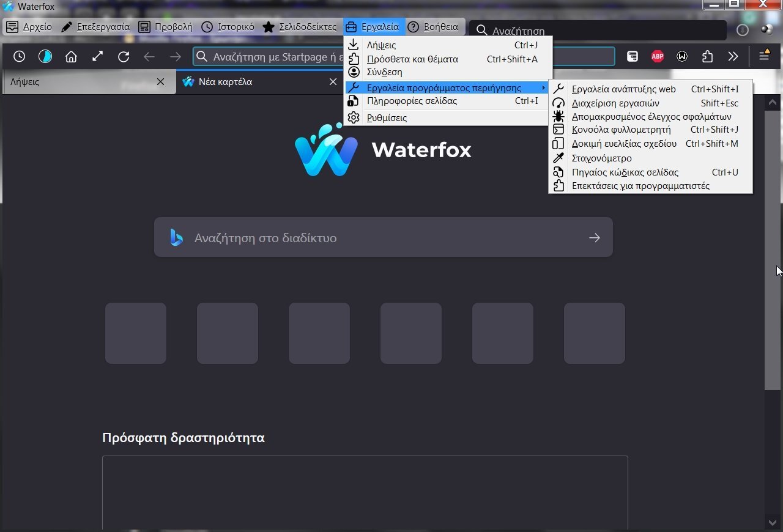This screenshot has height=532, width=783.
Task: Click the forward arrow button
Action: click(x=176, y=57)
